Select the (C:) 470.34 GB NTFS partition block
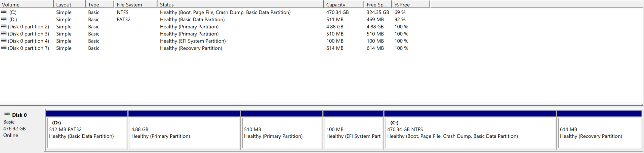This screenshot has width=644, height=153. point(470,130)
